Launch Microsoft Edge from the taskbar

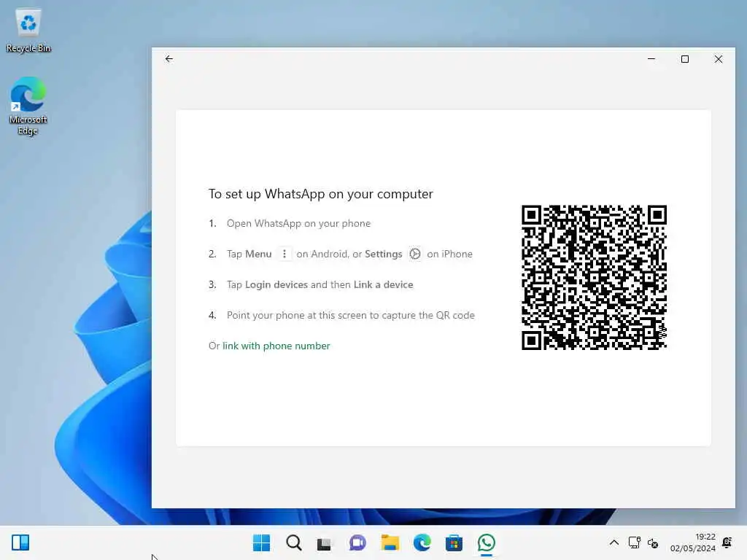click(x=422, y=542)
